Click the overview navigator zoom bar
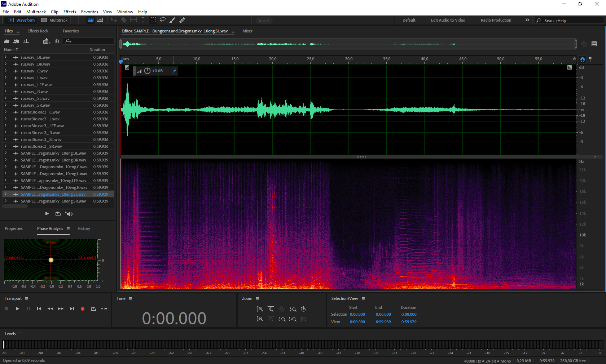The height and width of the screenshot is (364, 606). click(348, 44)
